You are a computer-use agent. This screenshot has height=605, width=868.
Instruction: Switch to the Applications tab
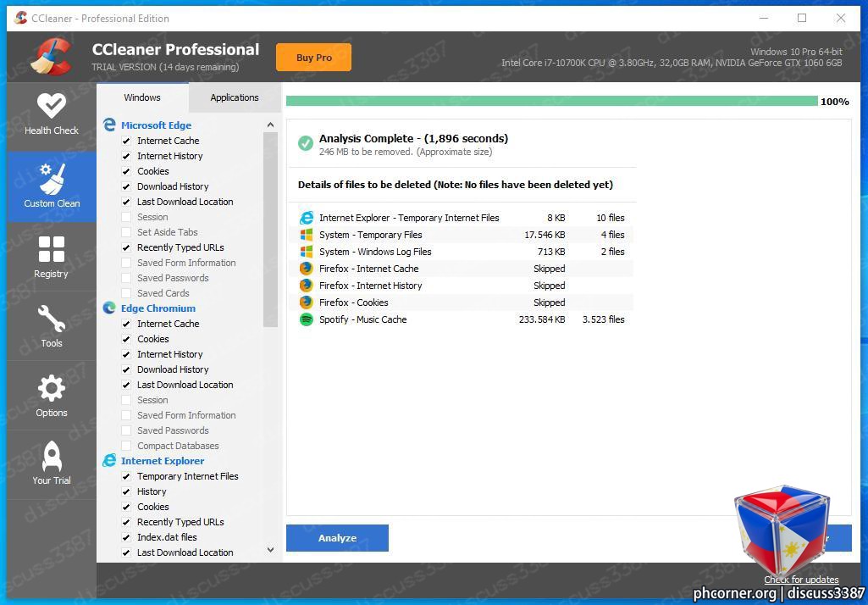(x=235, y=97)
